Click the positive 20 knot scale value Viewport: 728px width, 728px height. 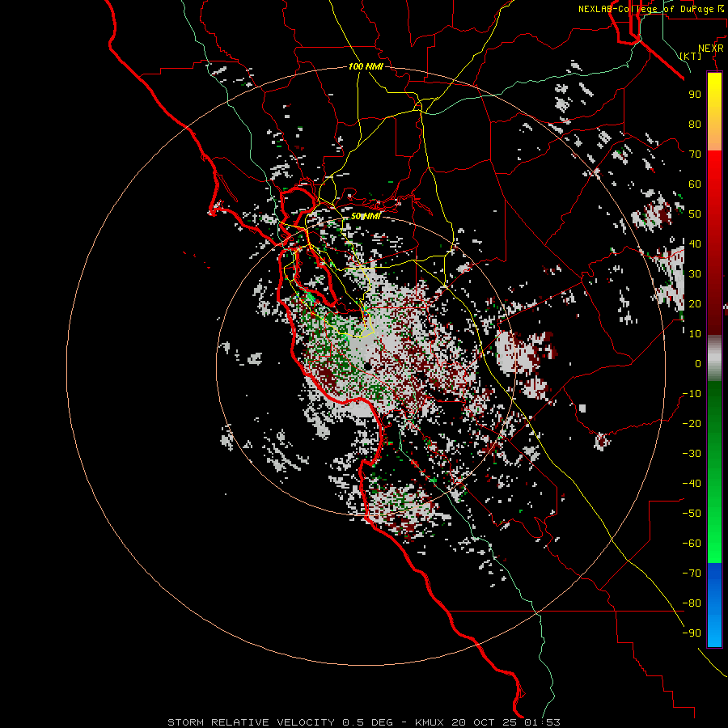pyautogui.click(x=695, y=304)
